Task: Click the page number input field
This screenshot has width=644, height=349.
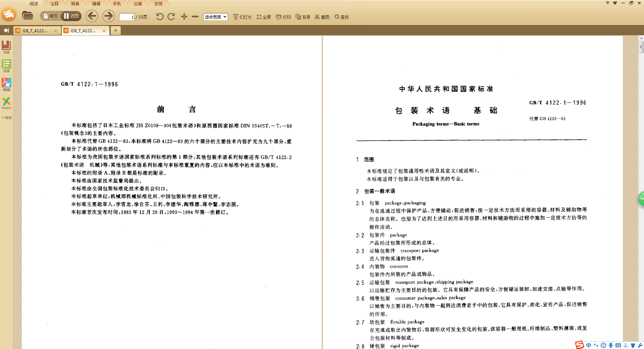Action: tap(127, 17)
